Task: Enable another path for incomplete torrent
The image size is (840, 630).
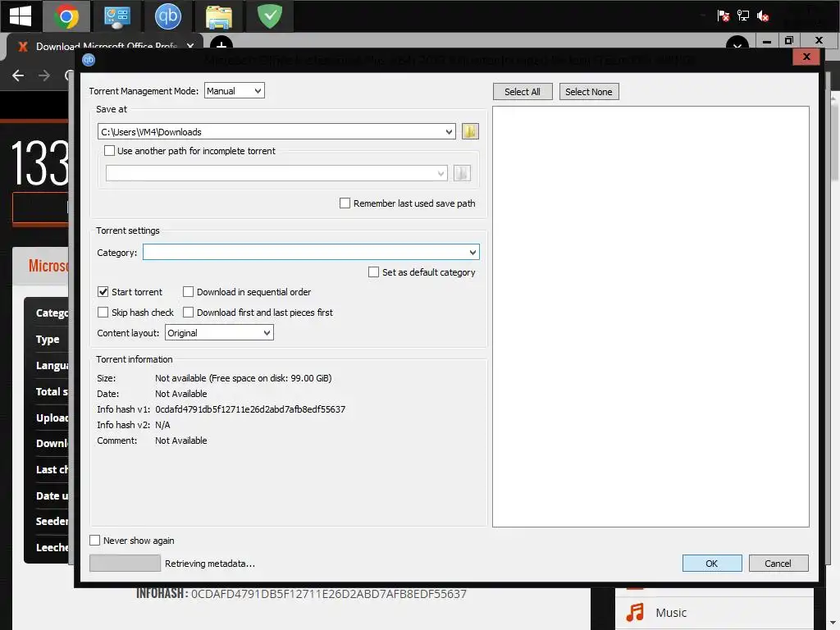Action: pyautogui.click(x=109, y=151)
